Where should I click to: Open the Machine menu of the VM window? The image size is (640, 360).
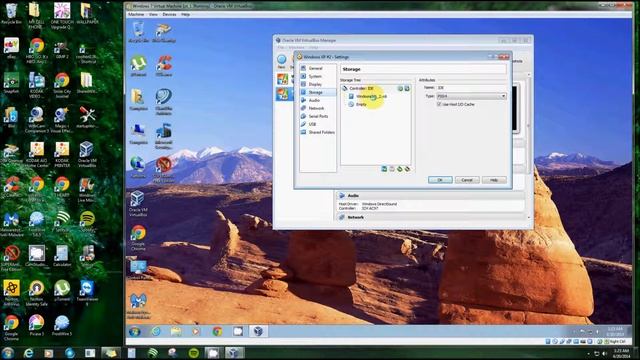pos(136,14)
